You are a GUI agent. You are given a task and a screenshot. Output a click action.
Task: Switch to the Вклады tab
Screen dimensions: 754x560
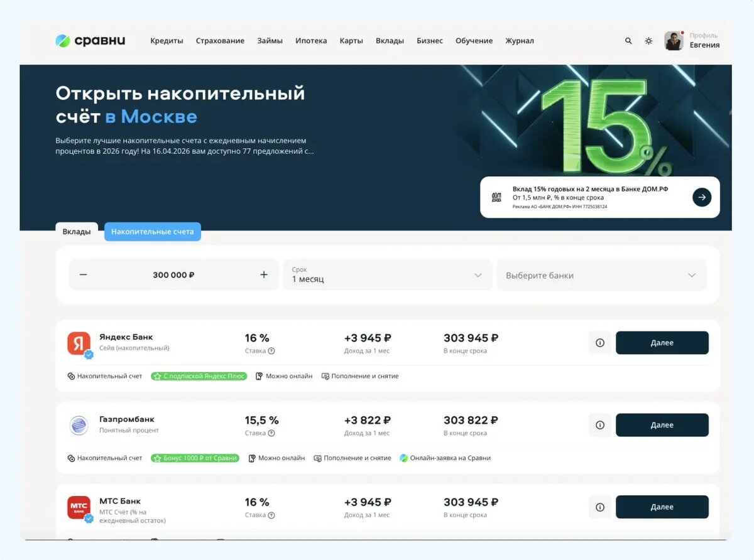pyautogui.click(x=77, y=232)
